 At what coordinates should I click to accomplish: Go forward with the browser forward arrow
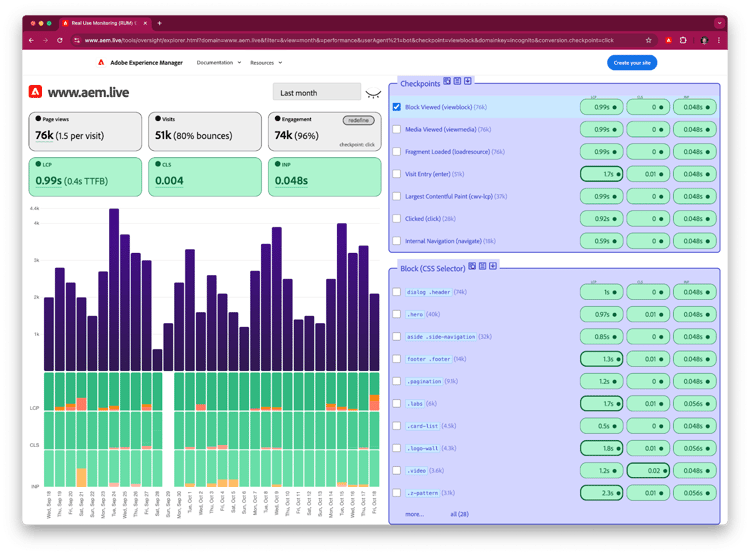(x=45, y=40)
